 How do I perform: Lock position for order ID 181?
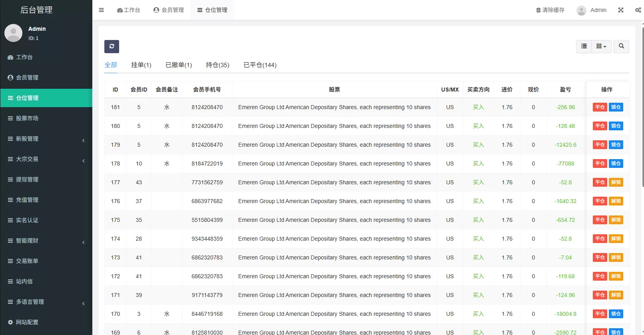[x=616, y=107]
